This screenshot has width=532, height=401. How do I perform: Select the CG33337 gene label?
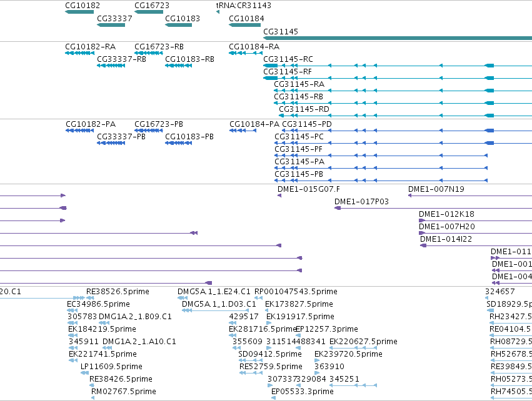point(114,19)
